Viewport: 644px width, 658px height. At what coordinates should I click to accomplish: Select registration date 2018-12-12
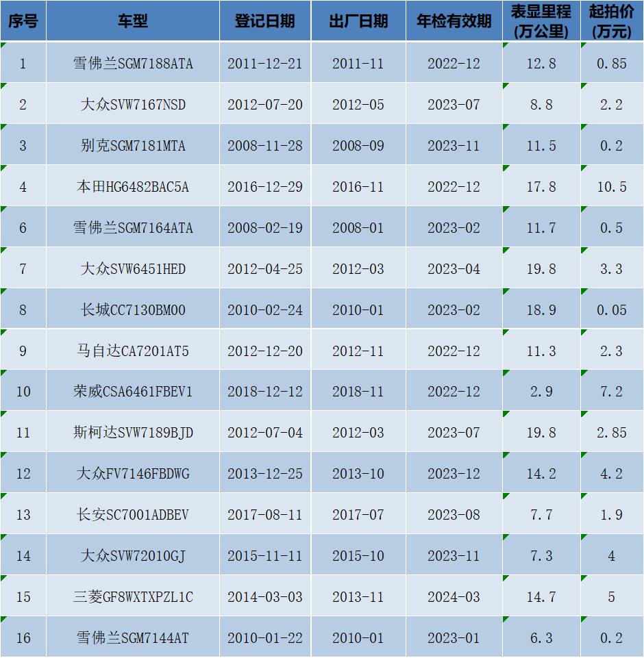265,391
